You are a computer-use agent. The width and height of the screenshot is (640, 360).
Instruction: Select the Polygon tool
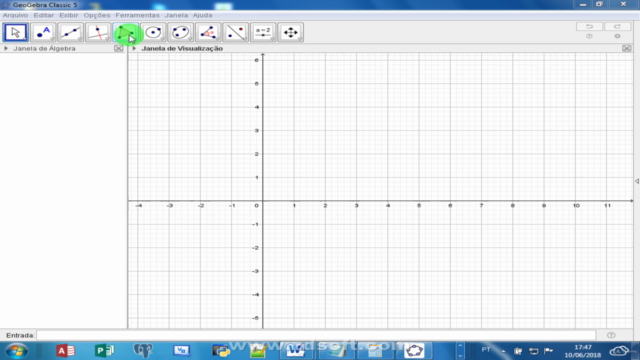(126, 32)
